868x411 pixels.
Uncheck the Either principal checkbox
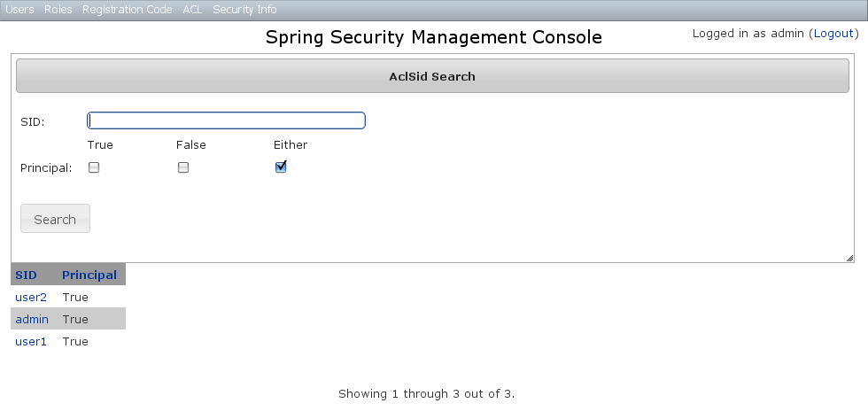pyautogui.click(x=281, y=167)
